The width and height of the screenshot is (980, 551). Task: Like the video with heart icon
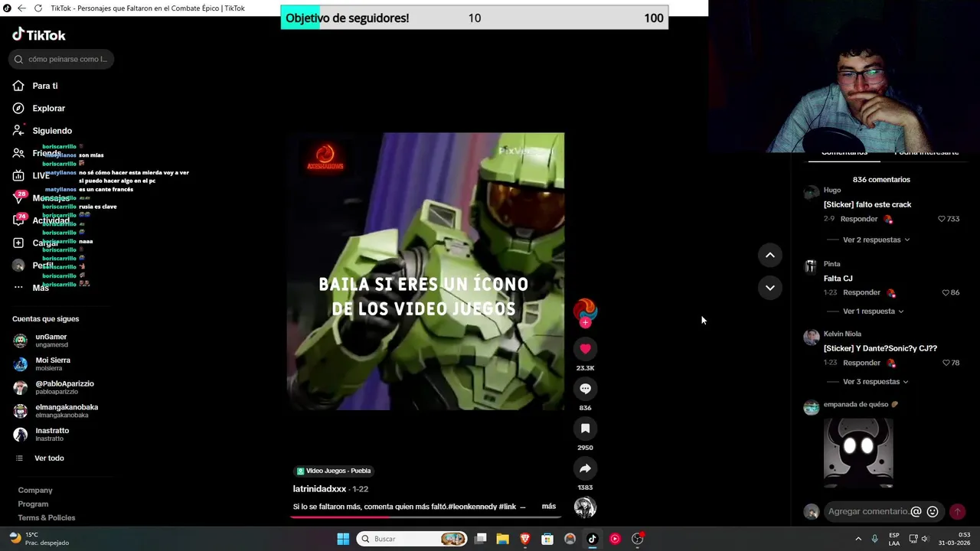[585, 349]
